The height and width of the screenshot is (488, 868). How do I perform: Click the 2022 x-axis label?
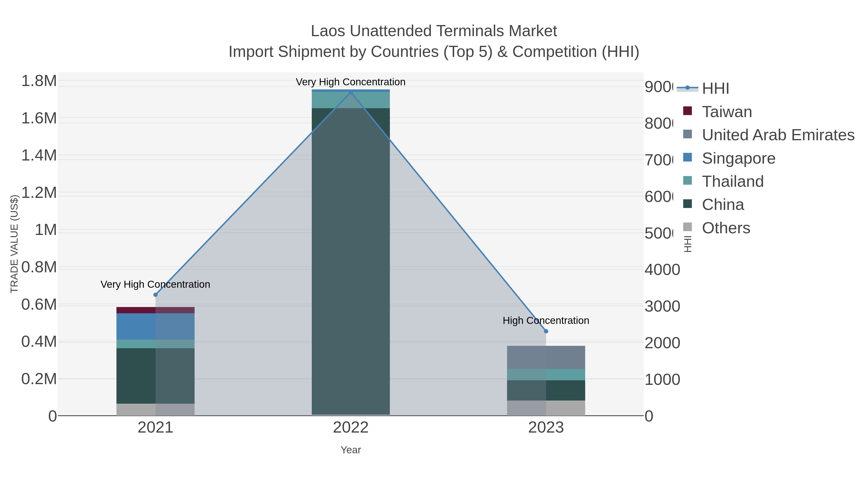[351, 427]
